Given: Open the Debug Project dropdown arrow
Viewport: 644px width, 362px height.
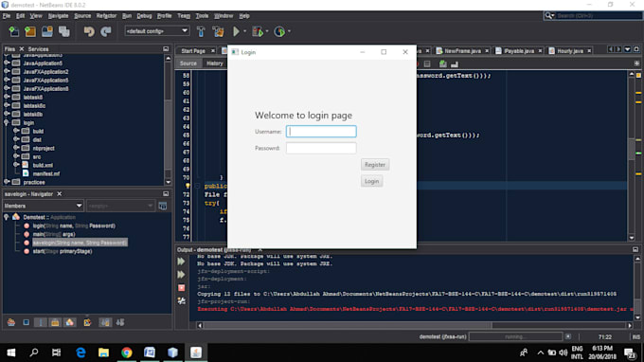Looking at the screenshot, I should pos(267,31).
